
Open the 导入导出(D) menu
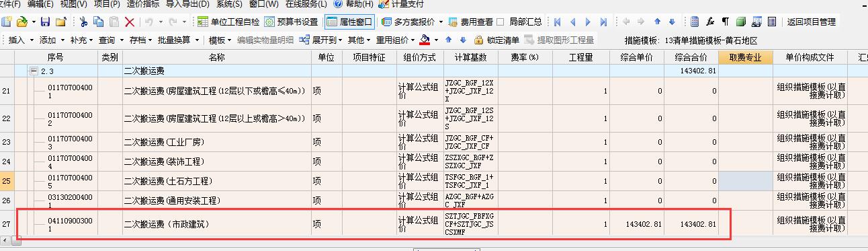coord(188,4)
